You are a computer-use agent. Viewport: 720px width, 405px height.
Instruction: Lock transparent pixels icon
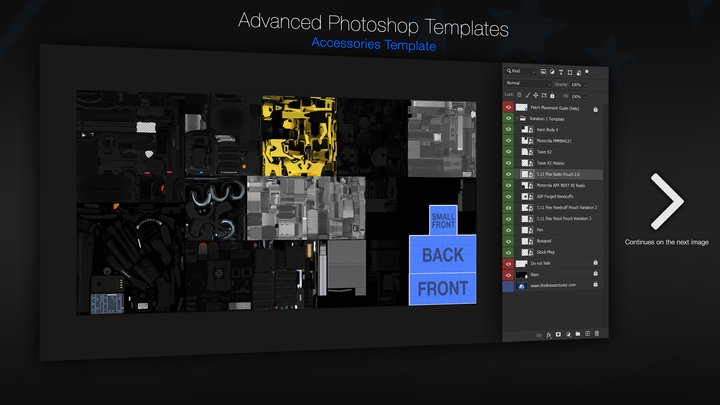[x=519, y=95]
